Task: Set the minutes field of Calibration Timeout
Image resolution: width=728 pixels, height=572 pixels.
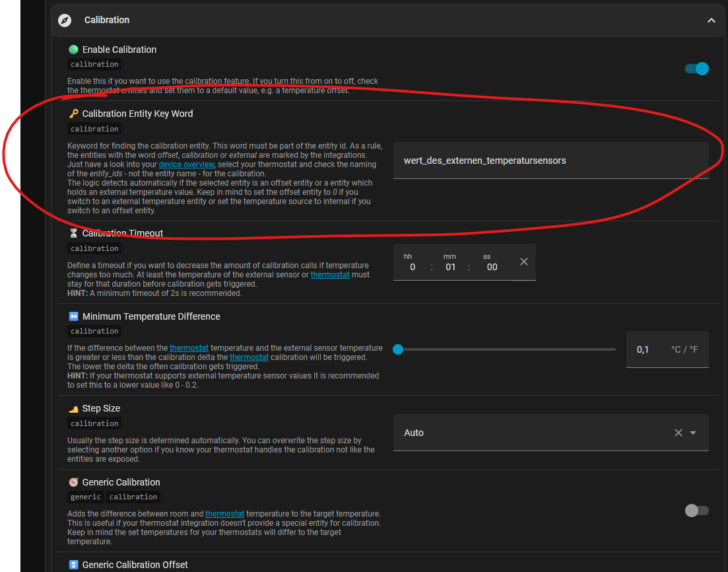Action: (x=450, y=267)
